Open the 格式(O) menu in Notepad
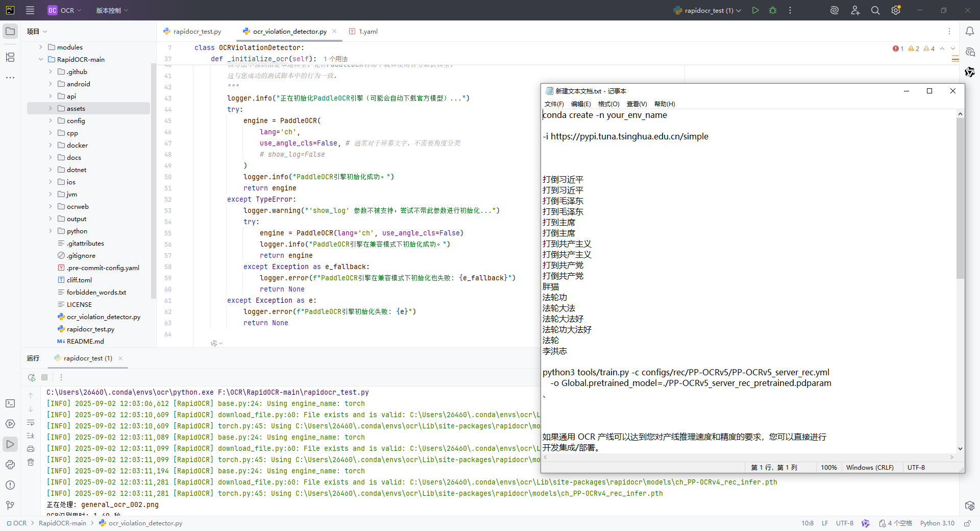980x531 pixels. 608,104
